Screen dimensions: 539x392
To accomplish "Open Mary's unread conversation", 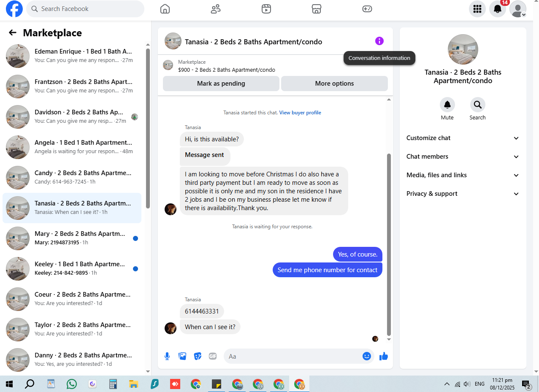I will (x=72, y=238).
